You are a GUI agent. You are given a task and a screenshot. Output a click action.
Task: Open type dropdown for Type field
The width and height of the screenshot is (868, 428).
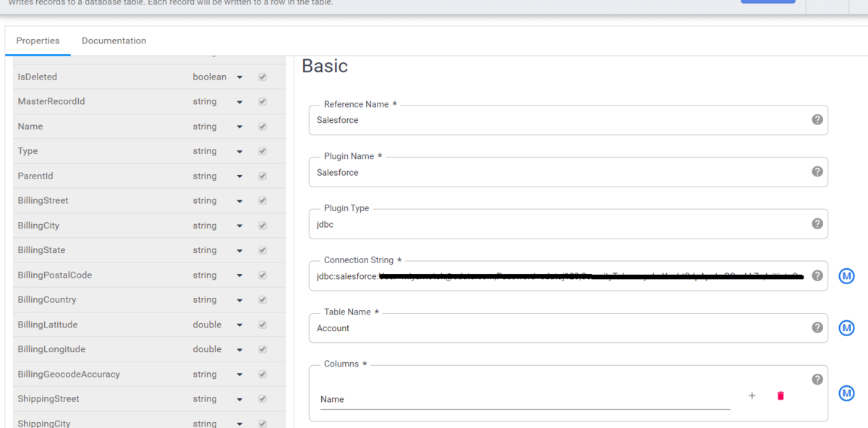(x=218, y=151)
